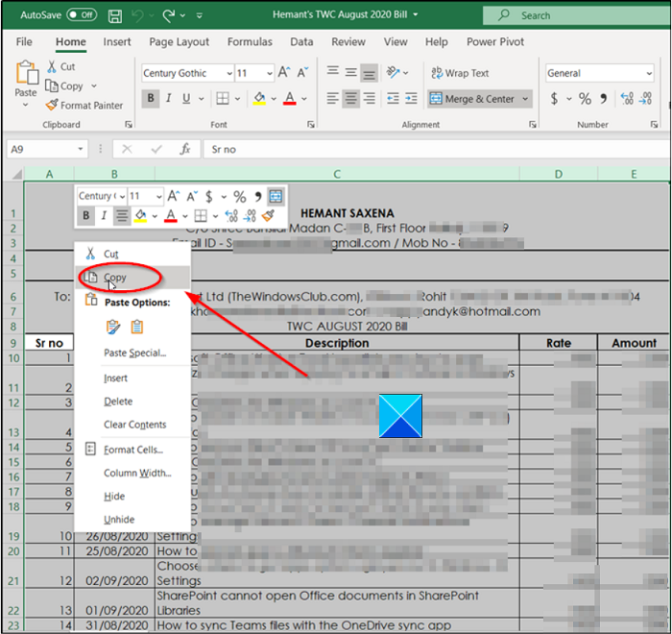Select Format Cells in the context menu
The image size is (672, 634).
(x=132, y=450)
